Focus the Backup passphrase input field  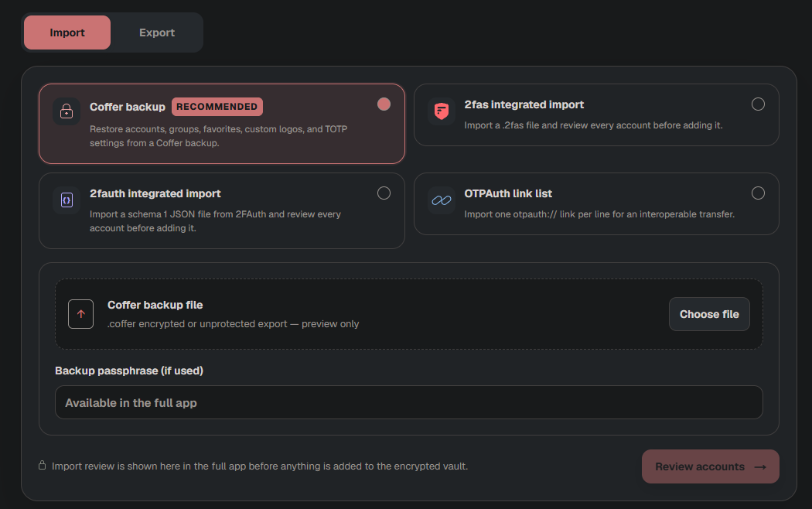pyautogui.click(x=408, y=402)
